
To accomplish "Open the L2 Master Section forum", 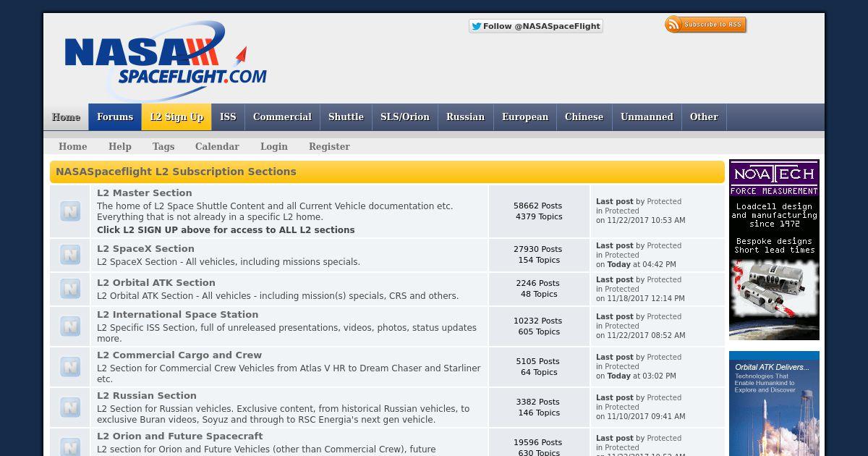I will [145, 193].
